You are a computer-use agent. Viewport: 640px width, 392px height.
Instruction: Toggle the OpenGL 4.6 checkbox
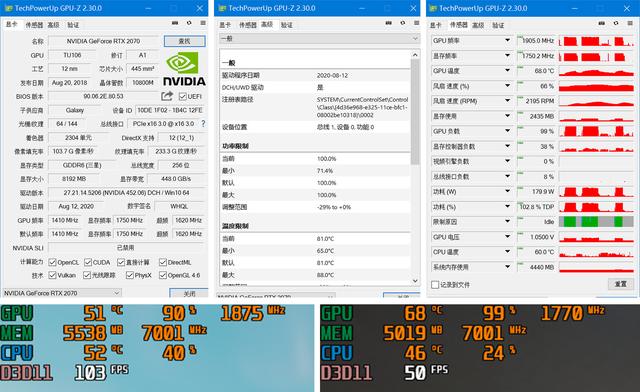click(x=163, y=275)
